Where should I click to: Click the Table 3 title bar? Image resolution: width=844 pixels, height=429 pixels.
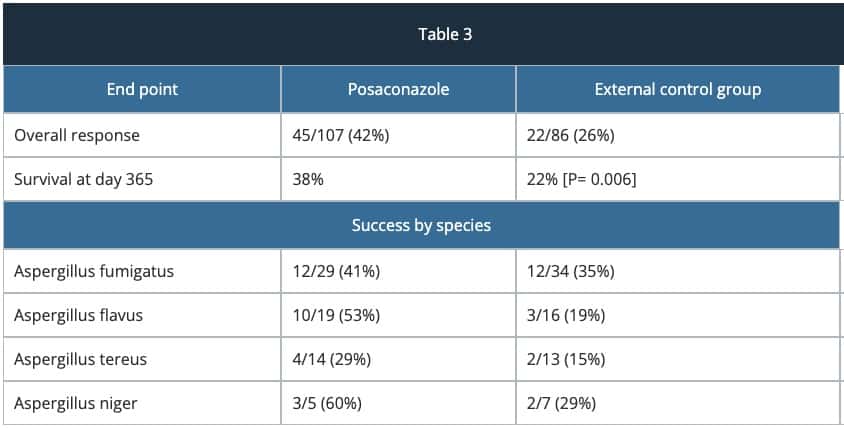(422, 34)
